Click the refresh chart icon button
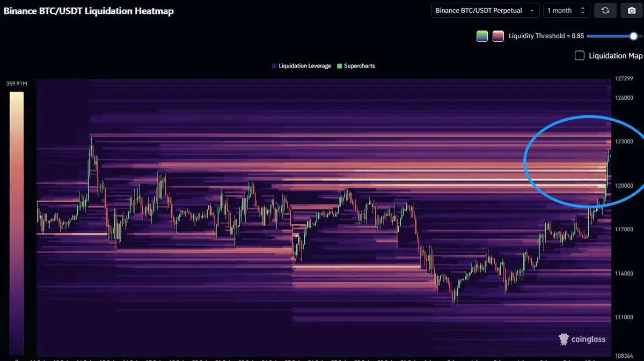The height and width of the screenshot is (361, 644). click(605, 11)
